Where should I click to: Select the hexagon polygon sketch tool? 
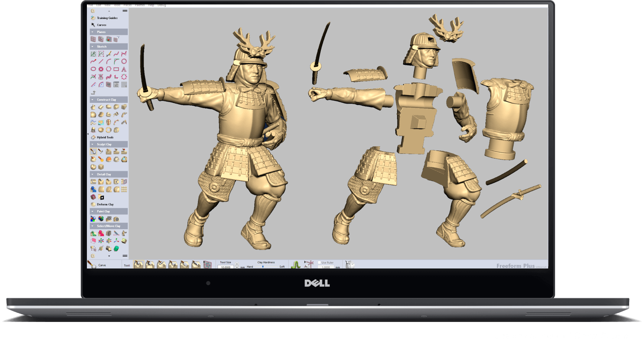click(108, 69)
